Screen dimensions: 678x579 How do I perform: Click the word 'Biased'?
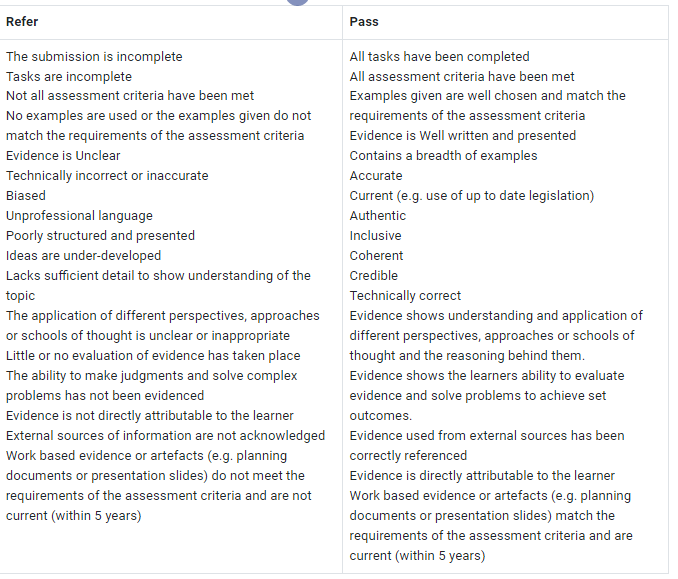click(x=26, y=196)
